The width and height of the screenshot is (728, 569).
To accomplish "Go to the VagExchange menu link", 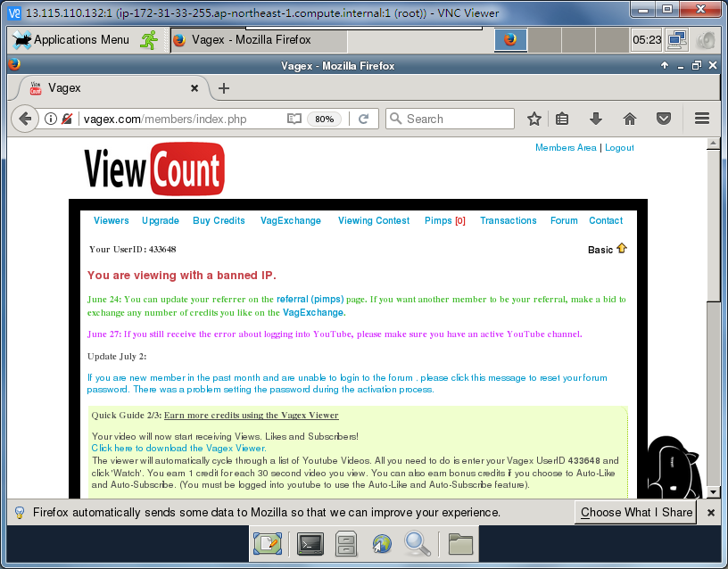I will tap(290, 220).
